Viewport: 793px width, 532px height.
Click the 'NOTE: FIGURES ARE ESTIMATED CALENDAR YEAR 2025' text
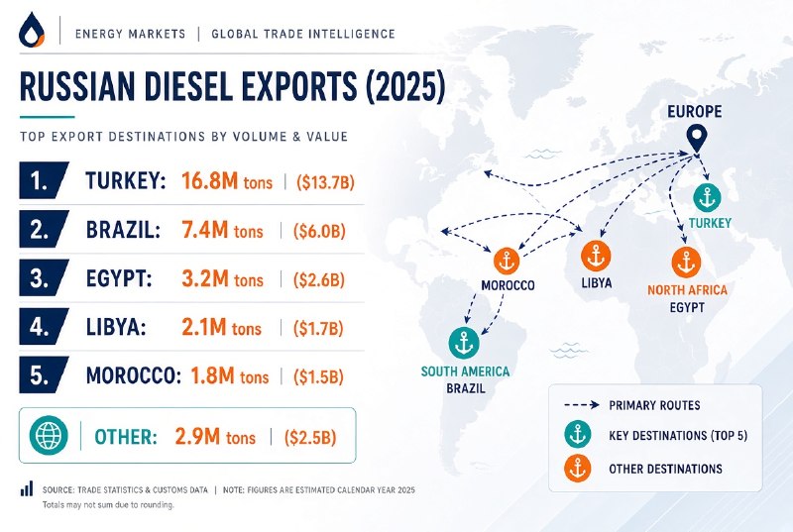pyautogui.click(x=318, y=489)
